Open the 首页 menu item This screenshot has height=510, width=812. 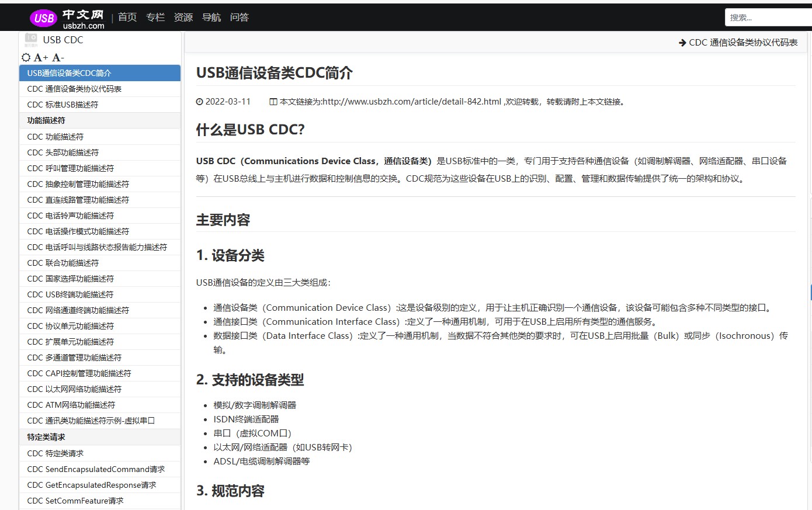tap(127, 17)
